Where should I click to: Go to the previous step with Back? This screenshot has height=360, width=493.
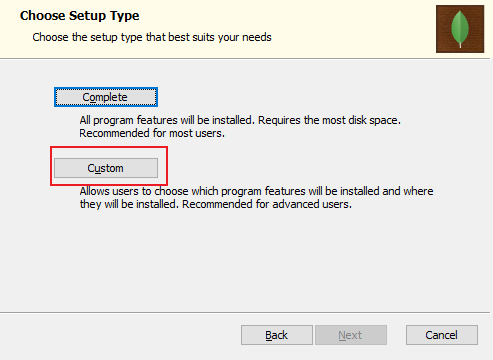(277, 335)
